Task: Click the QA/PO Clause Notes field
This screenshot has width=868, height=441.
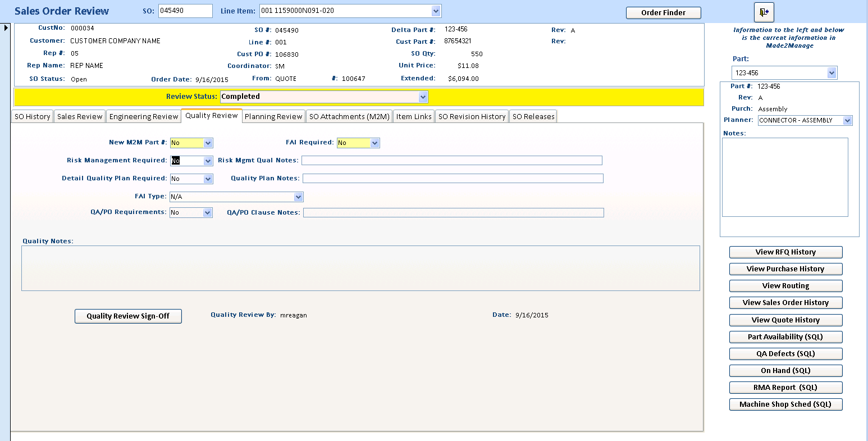Action: [x=454, y=212]
